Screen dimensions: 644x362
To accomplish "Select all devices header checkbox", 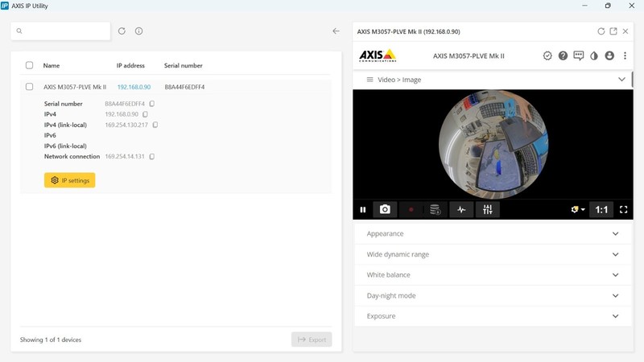I will click(x=29, y=65).
